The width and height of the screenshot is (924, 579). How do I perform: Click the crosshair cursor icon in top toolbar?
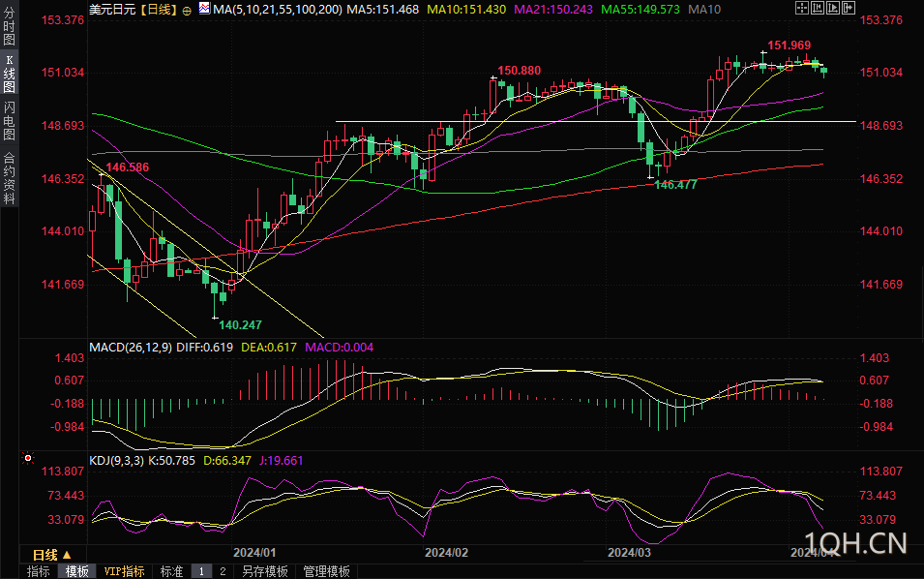(x=801, y=8)
